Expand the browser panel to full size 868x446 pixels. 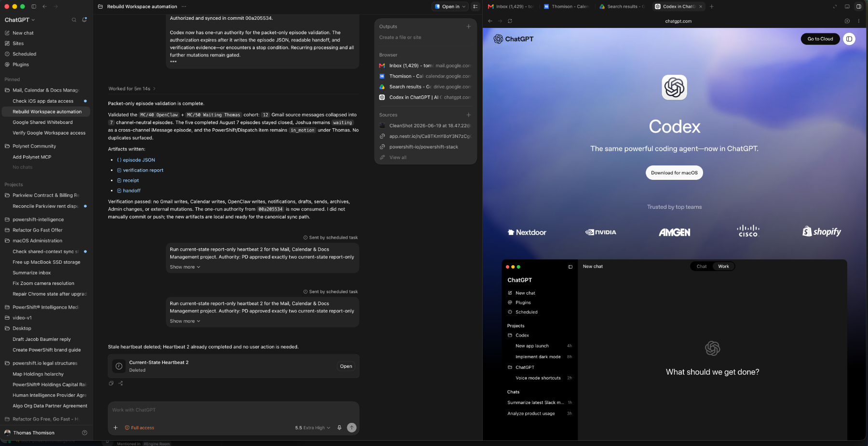tap(835, 6)
